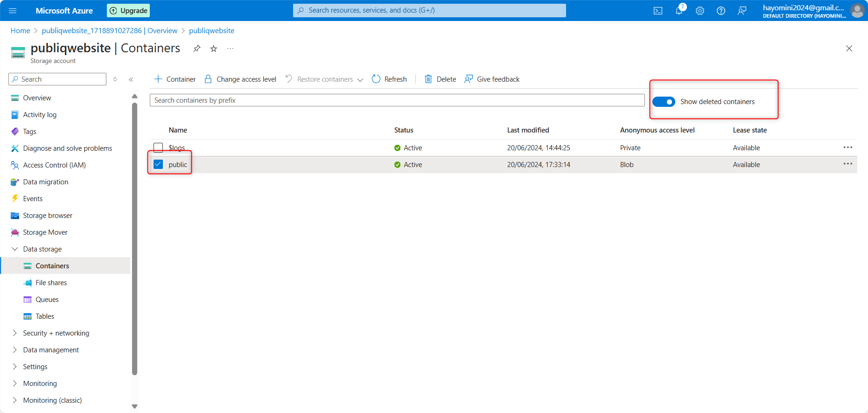Uncheck the public container checkbox
Viewport: 868px width, 413px height.
(x=158, y=164)
